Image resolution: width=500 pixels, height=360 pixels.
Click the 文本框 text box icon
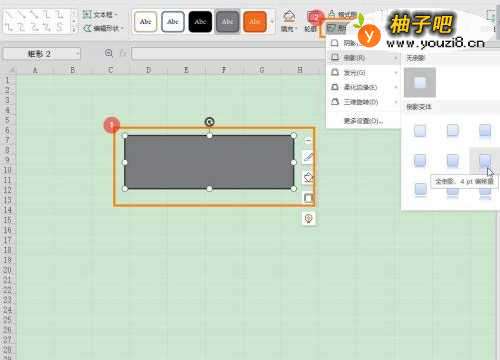coord(87,15)
